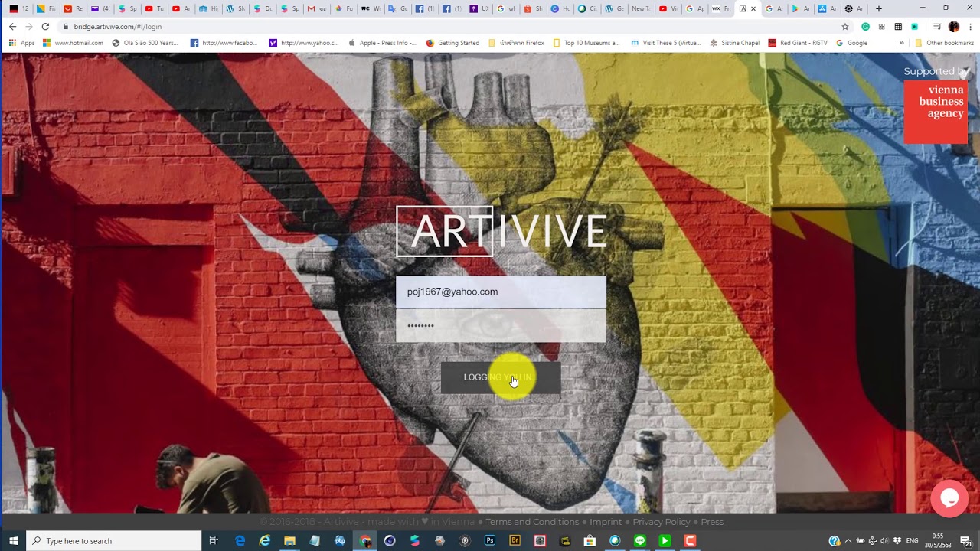Expand the hidden bookmarks chevron

pyautogui.click(x=901, y=43)
